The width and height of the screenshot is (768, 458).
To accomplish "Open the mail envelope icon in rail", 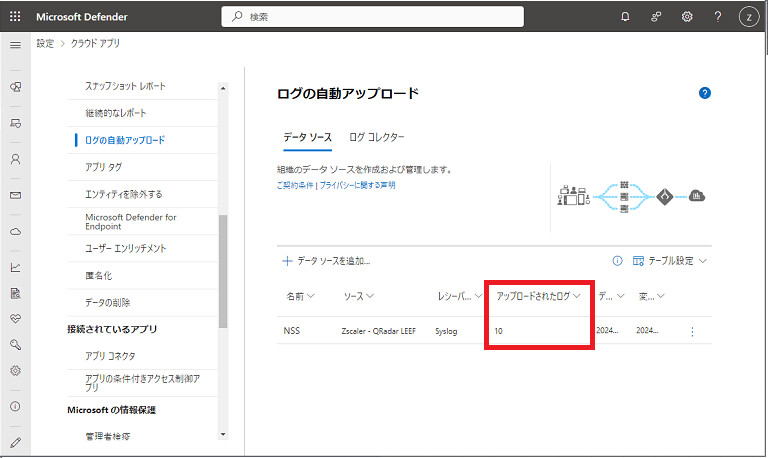I will (16, 195).
